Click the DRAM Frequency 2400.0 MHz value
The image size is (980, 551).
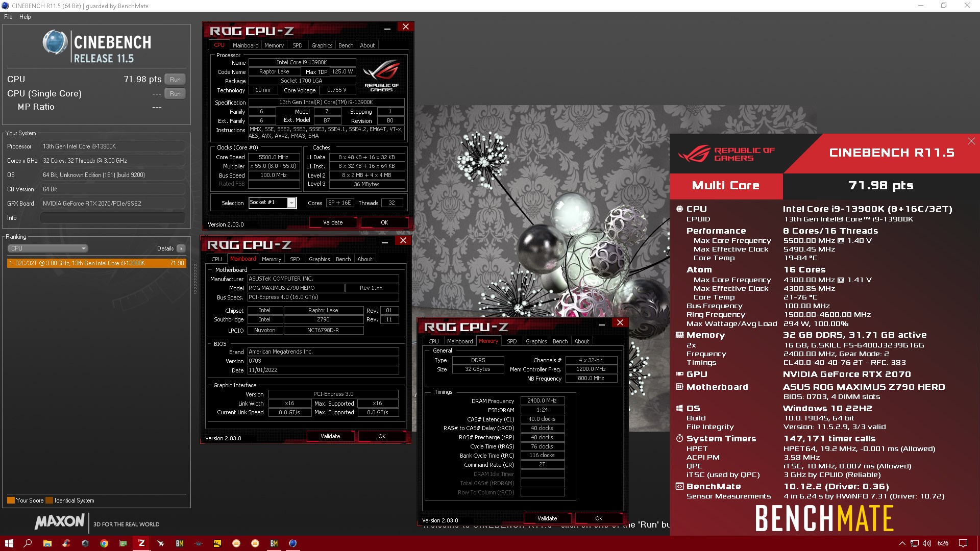tap(542, 401)
